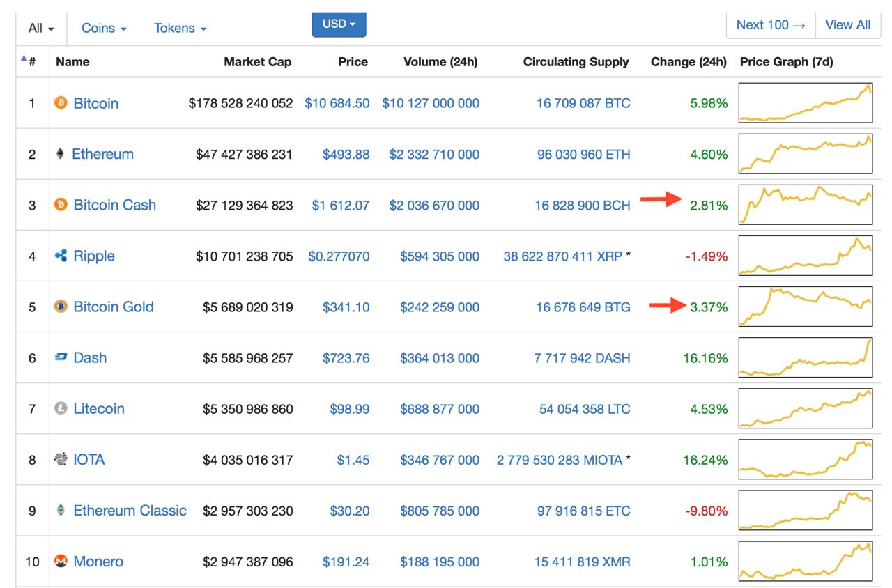The height and width of the screenshot is (588, 892).
Task: Open the Ethereum Classic name link
Action: point(130,510)
